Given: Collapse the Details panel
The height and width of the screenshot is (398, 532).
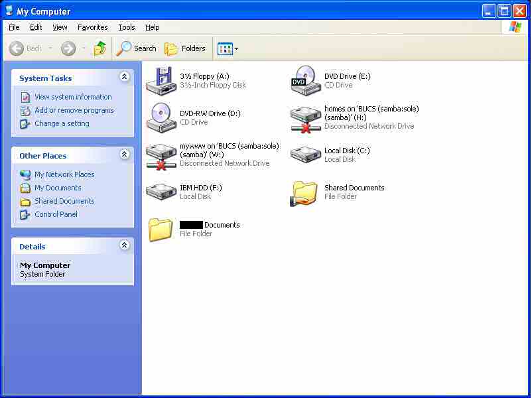Looking at the screenshot, I should (124, 245).
